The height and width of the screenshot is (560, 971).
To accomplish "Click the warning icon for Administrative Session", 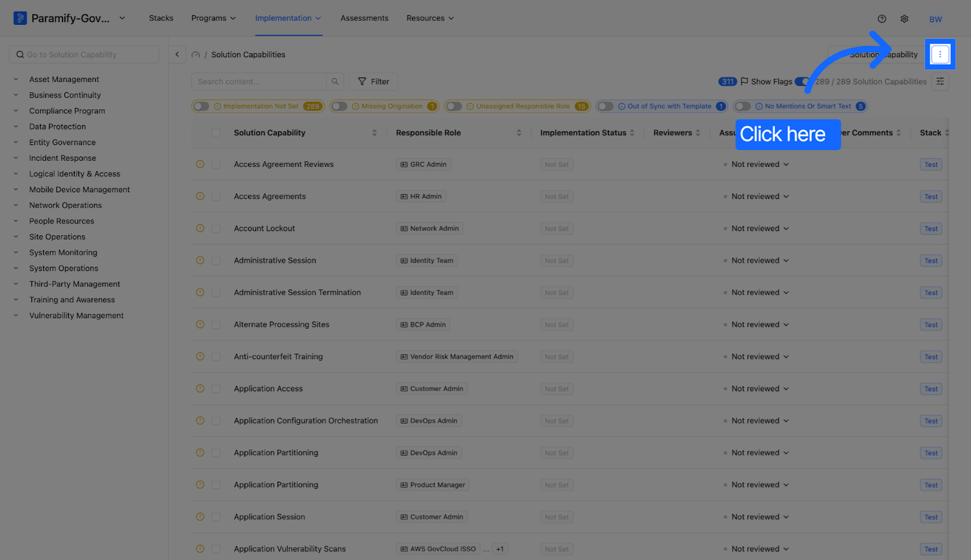I will point(200,261).
